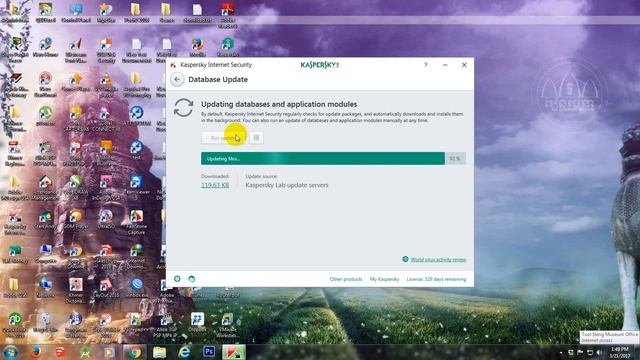640x360 pixels.
Task: Open the Khmer Dictionary desktop shortcut
Action: [76, 291]
